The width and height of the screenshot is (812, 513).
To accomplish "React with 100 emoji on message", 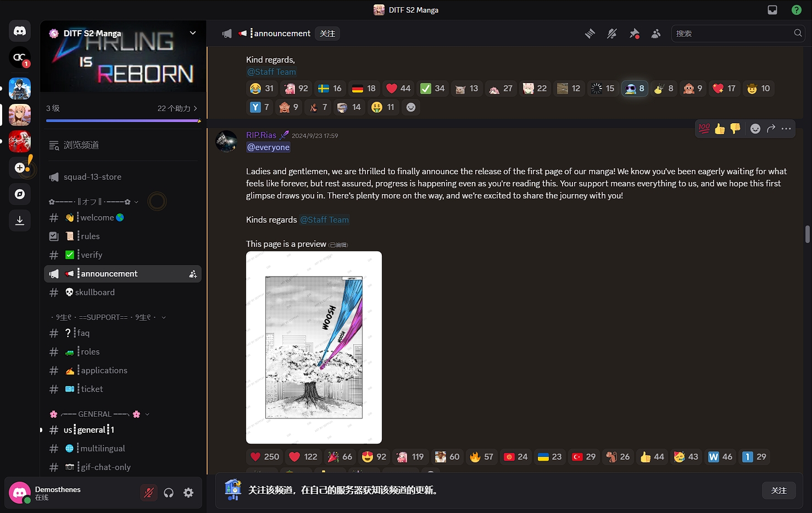I will coord(704,129).
